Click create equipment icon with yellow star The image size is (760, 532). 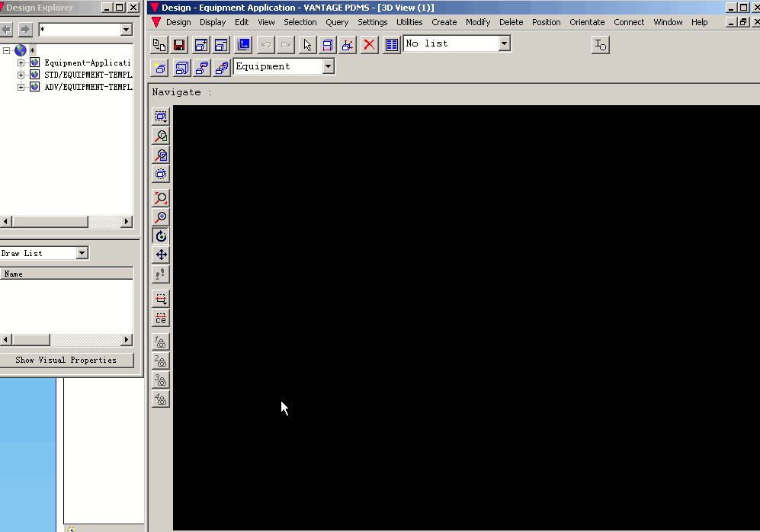[x=160, y=68]
